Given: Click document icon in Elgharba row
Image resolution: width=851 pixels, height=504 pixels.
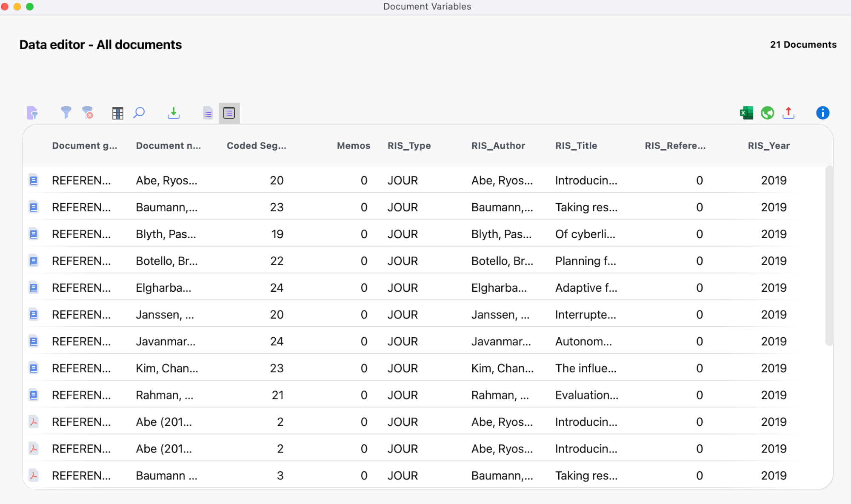Looking at the screenshot, I should [34, 288].
